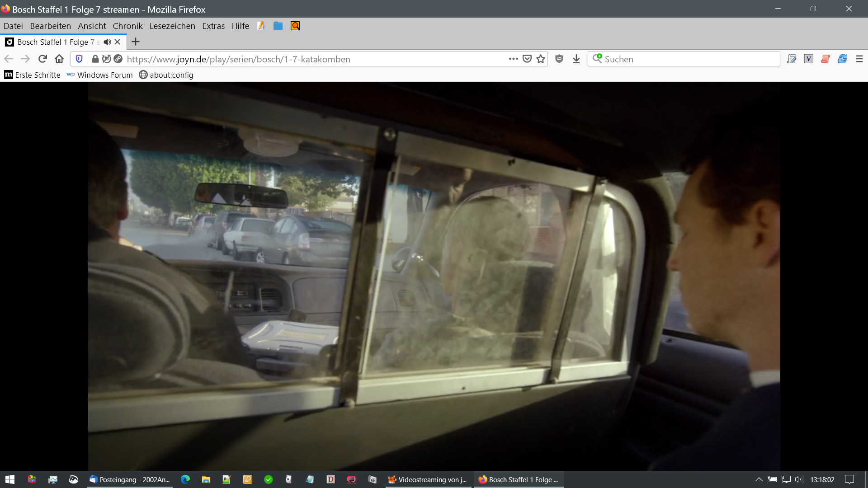Mute the Bosch tab audio
868x488 pixels.
point(107,42)
